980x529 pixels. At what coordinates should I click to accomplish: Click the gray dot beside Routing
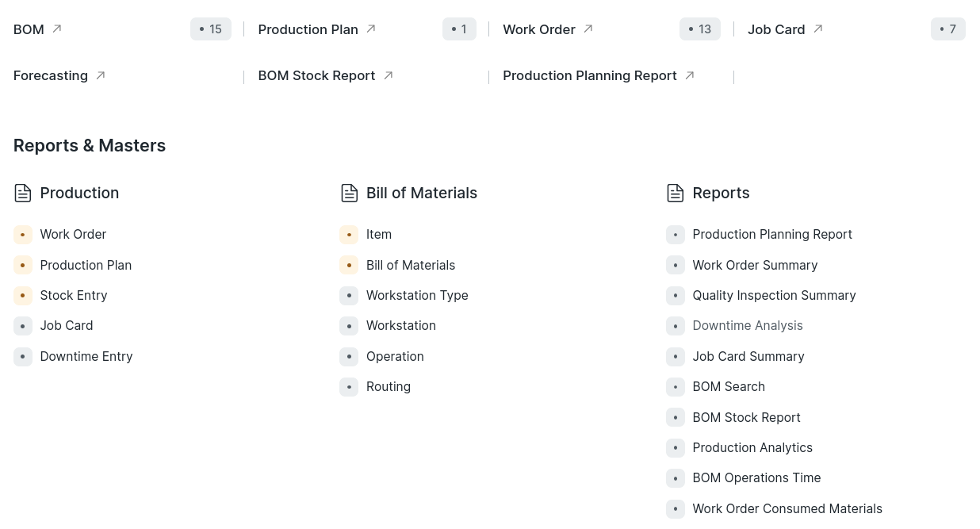click(x=349, y=387)
